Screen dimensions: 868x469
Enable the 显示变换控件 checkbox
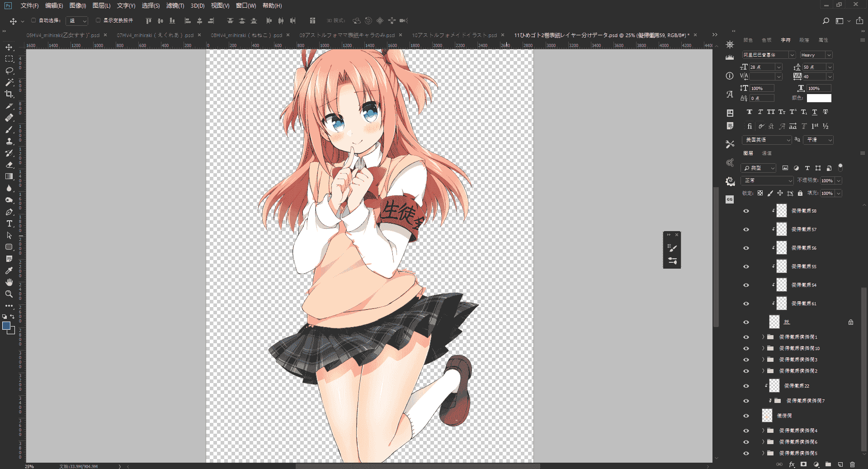98,20
